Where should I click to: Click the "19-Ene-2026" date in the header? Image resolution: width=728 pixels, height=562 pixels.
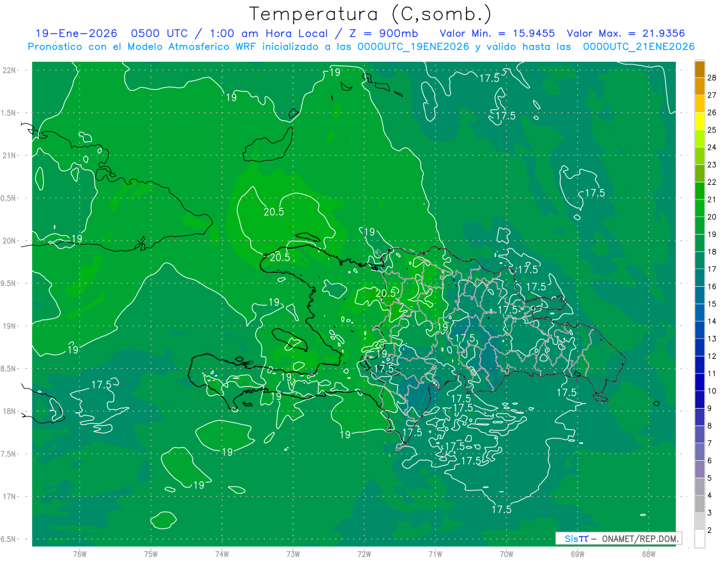coord(76,33)
